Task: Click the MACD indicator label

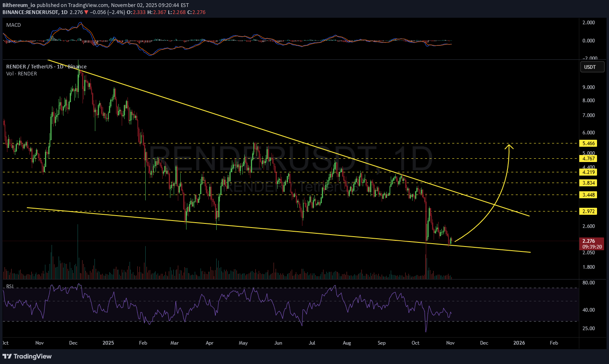Action: (x=14, y=25)
